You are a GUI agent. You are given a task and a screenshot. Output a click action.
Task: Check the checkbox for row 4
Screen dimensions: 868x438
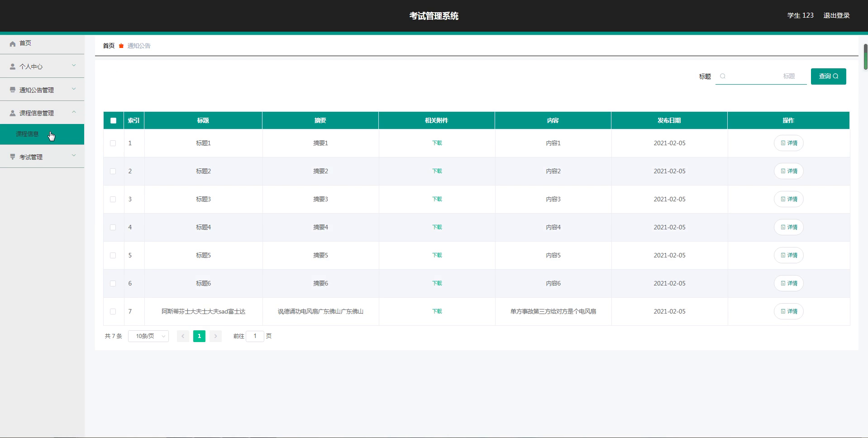113,227
